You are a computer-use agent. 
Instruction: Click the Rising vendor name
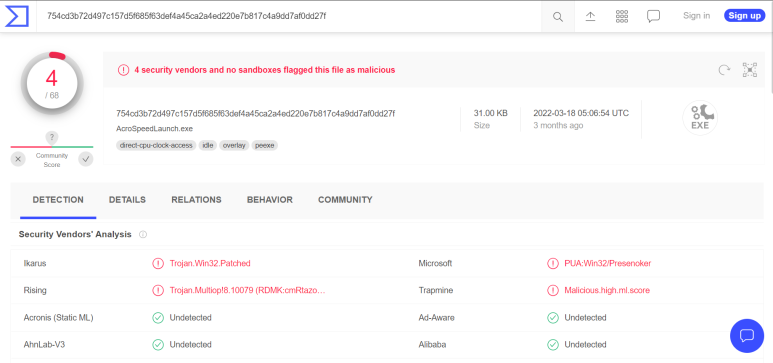tap(35, 290)
